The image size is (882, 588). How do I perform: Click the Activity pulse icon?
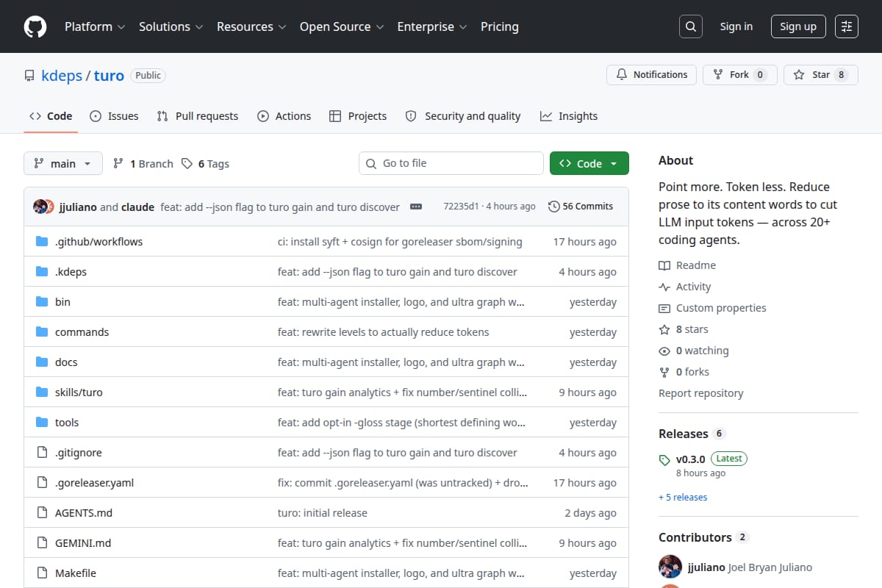(x=664, y=287)
